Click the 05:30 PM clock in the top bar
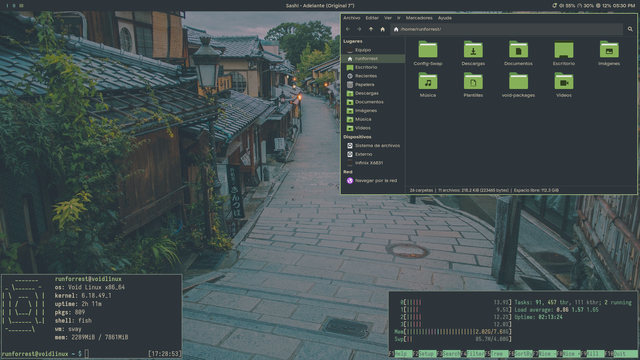Viewport: 640px width, 360px height. (624, 6)
